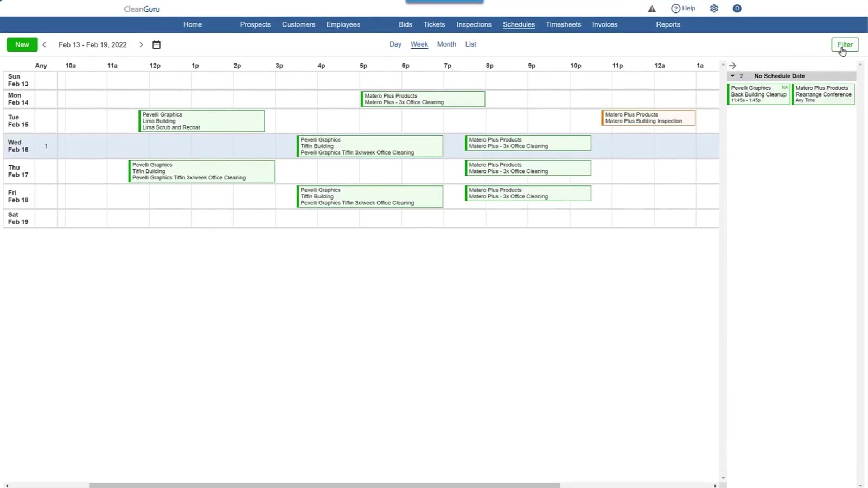Open the settings gear icon

click(714, 9)
